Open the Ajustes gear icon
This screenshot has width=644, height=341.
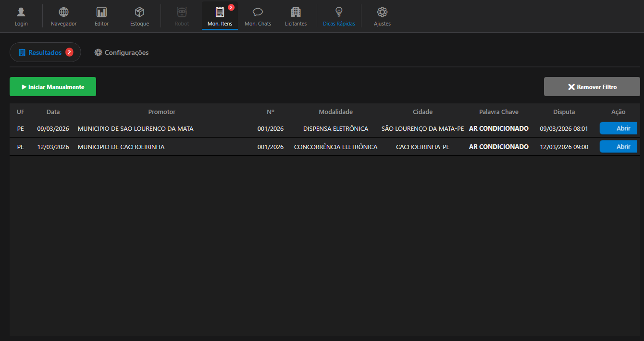[382, 13]
